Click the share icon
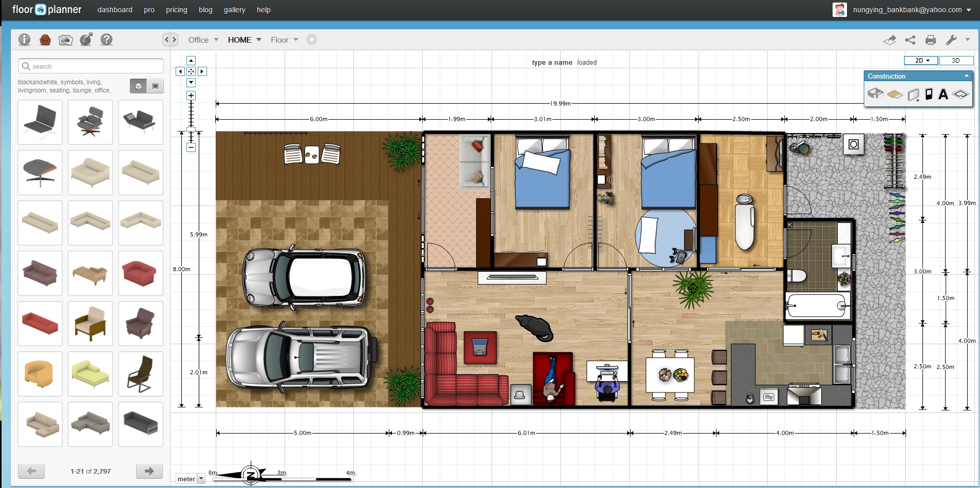Screen dimensions: 980x488 (x=910, y=40)
